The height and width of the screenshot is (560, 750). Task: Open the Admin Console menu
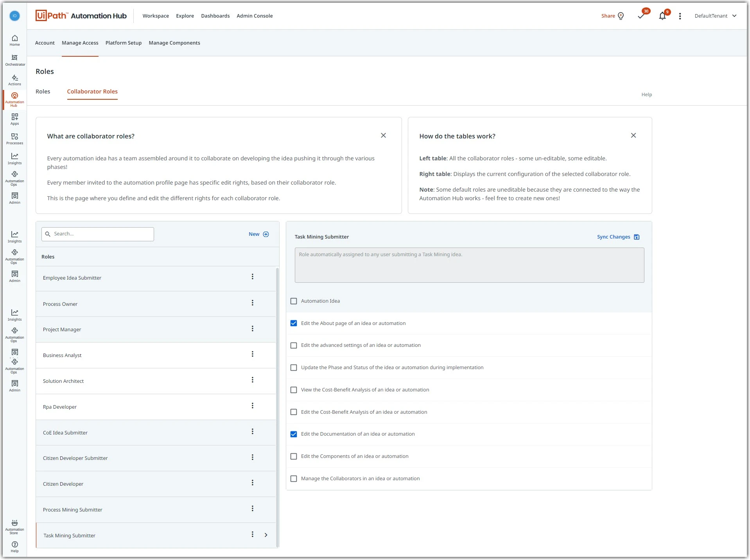pyautogui.click(x=255, y=16)
